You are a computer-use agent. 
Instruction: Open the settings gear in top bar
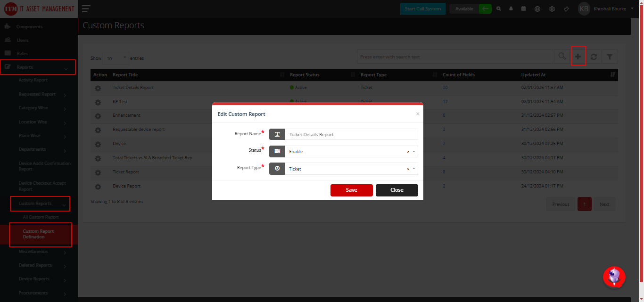coord(552,8)
